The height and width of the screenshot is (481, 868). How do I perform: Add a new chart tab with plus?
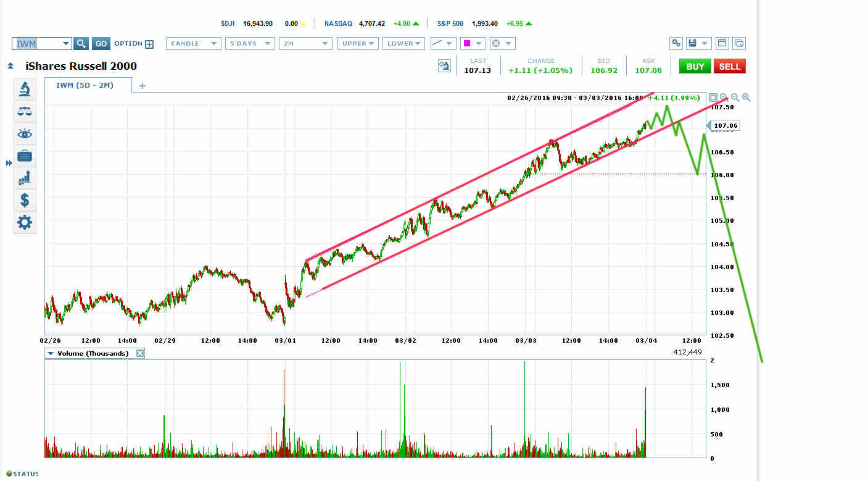click(143, 86)
